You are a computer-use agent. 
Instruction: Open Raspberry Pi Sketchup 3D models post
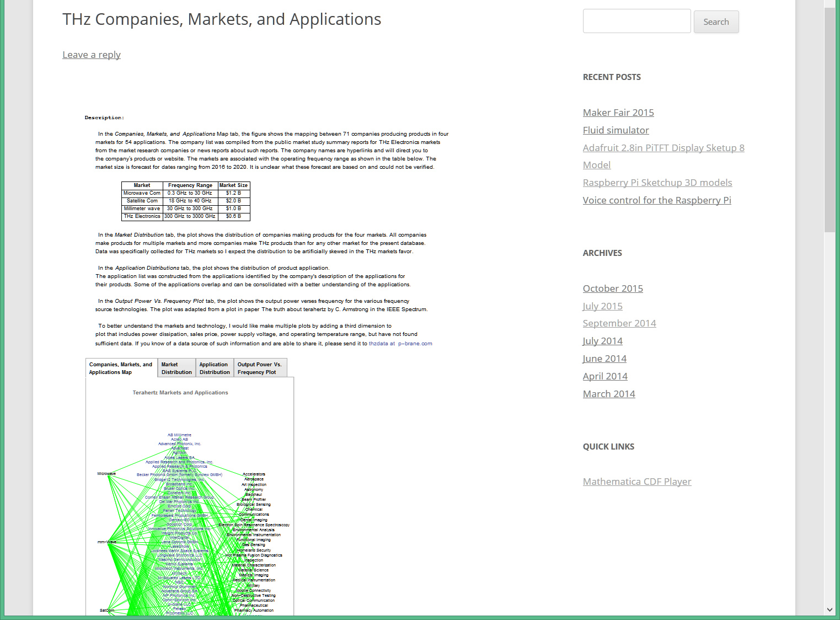657,183
